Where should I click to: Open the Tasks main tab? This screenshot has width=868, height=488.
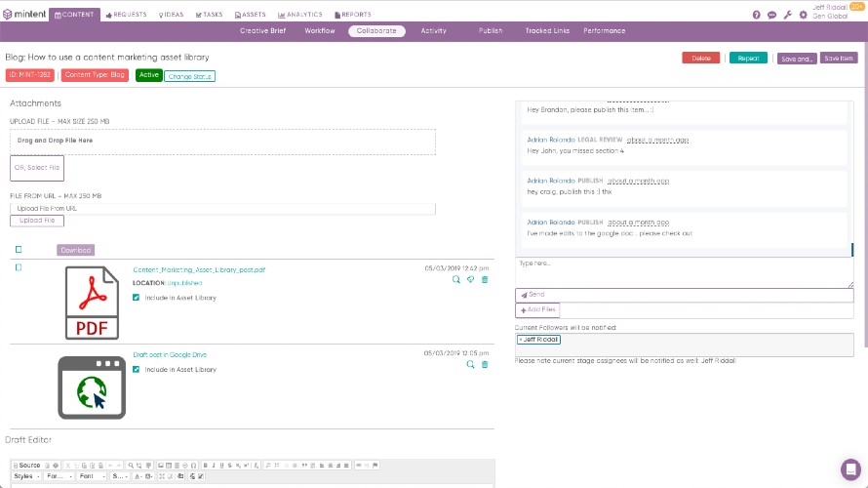click(x=210, y=15)
